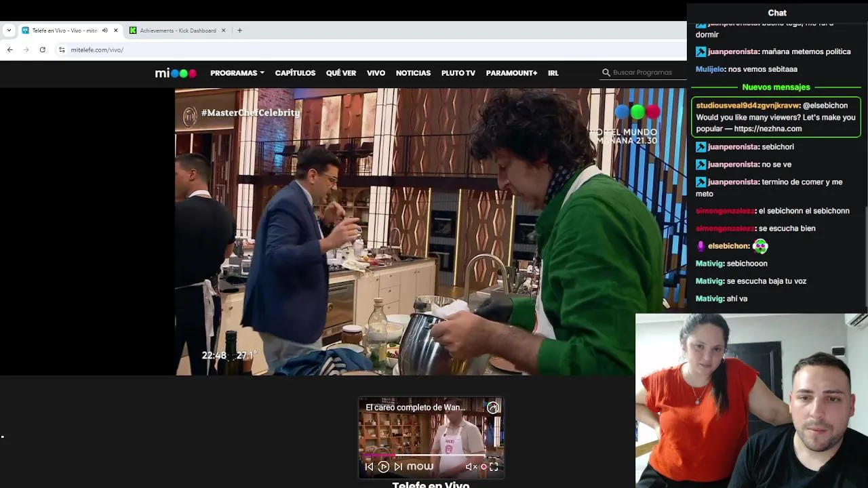Click the El careo completo video title
The width and height of the screenshot is (868, 488).
pyautogui.click(x=416, y=407)
